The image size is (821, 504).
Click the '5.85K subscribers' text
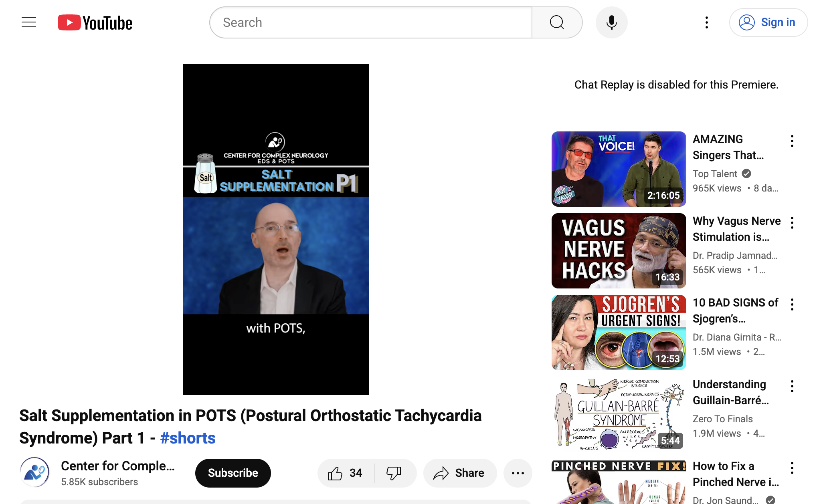99,482
